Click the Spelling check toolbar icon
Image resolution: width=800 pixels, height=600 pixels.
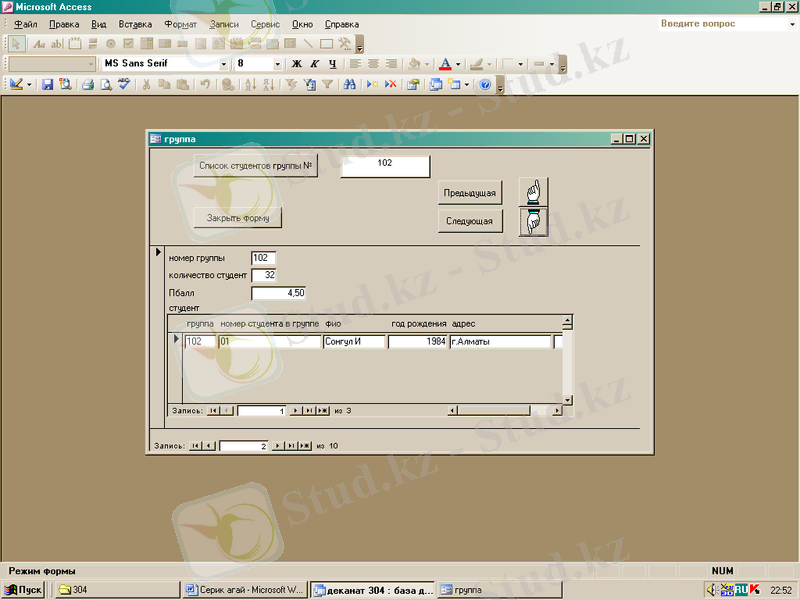124,85
